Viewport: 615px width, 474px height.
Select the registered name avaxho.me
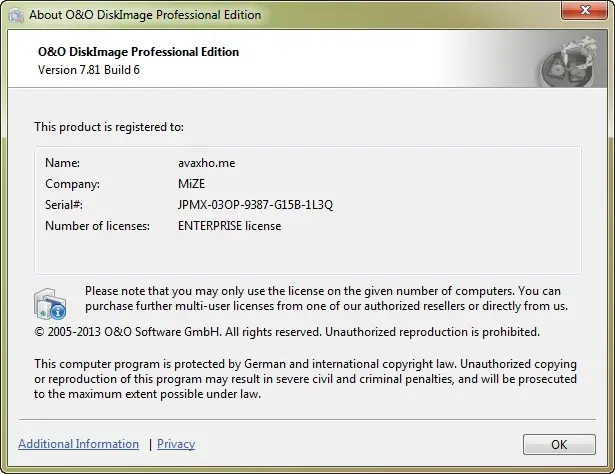207,163
